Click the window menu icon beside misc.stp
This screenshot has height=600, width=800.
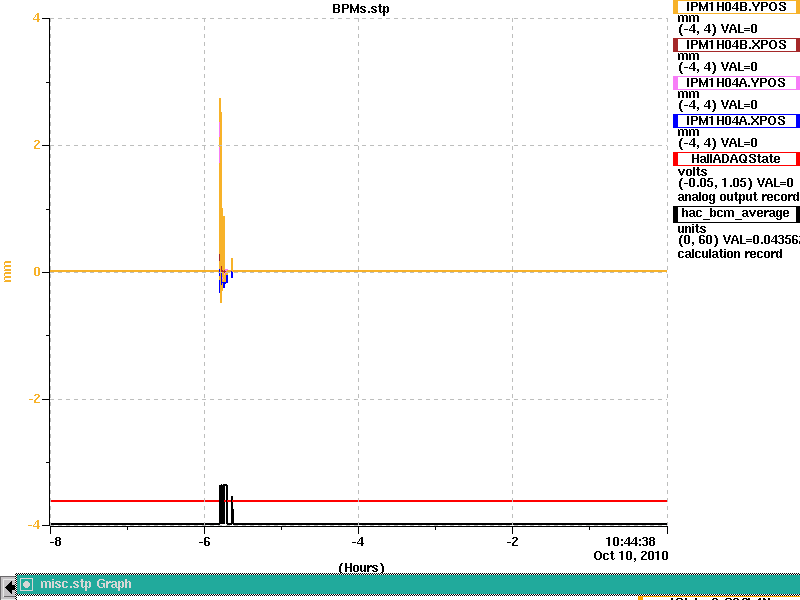coord(26,585)
